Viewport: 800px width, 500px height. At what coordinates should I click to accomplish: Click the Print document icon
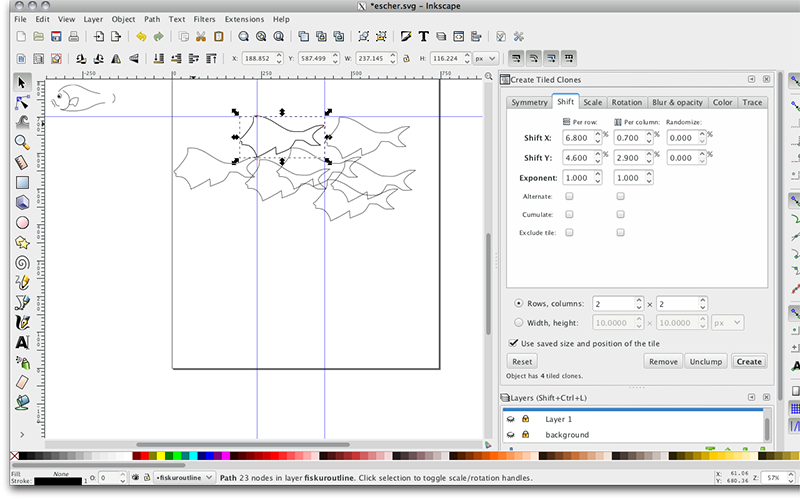73,37
